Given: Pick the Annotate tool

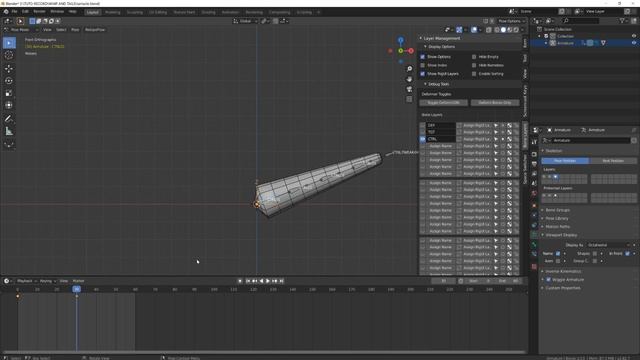Looking at the screenshot, I should click(9, 119).
